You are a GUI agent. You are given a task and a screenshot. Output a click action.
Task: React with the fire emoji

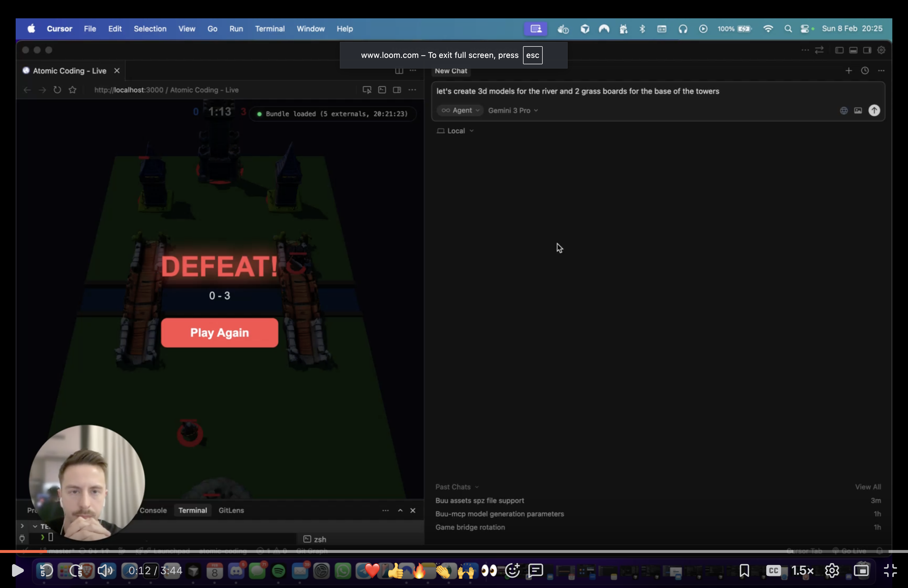click(x=419, y=570)
